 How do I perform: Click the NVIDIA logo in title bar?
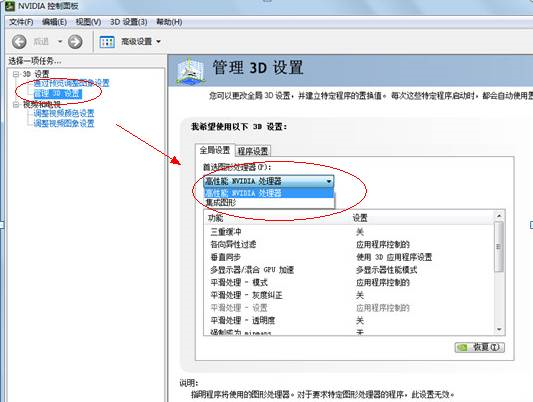click(x=10, y=6)
